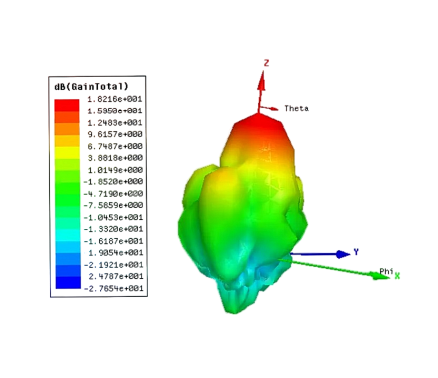The height and width of the screenshot is (378, 438).
Task: Click the dB(GainTotal) legend title
Action: [91, 87]
